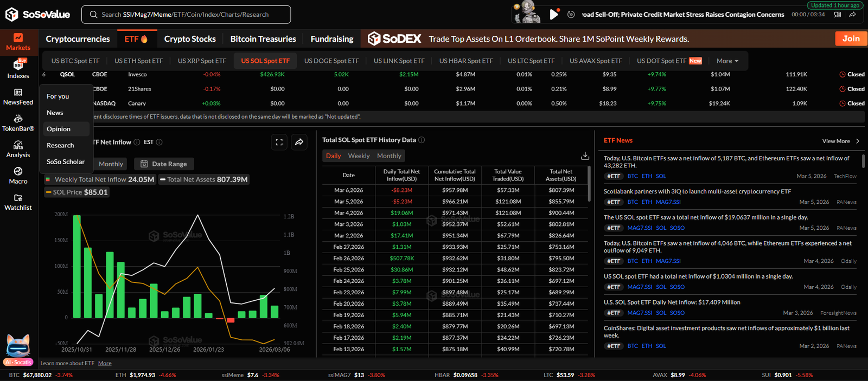Click the search input field

(186, 15)
